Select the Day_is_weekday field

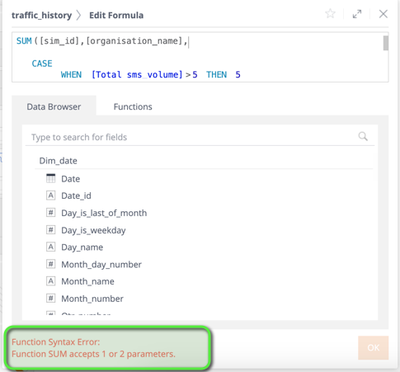pos(93,230)
